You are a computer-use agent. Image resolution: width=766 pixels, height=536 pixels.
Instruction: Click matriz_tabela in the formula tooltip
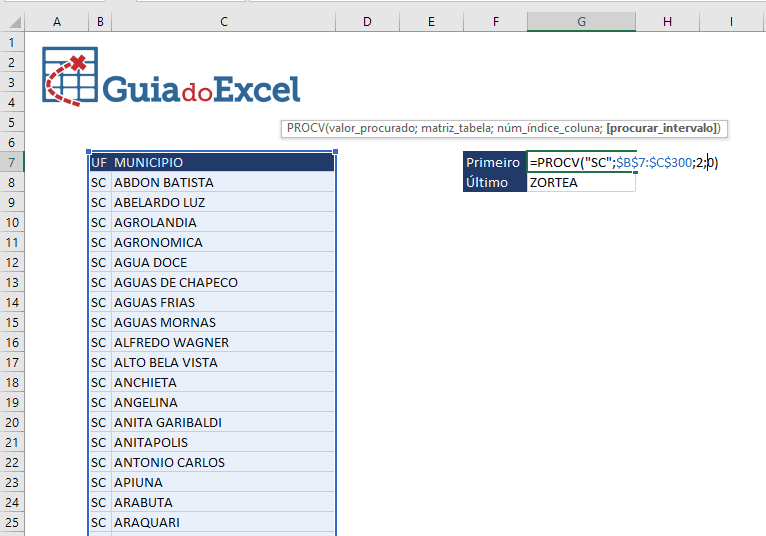coord(456,128)
